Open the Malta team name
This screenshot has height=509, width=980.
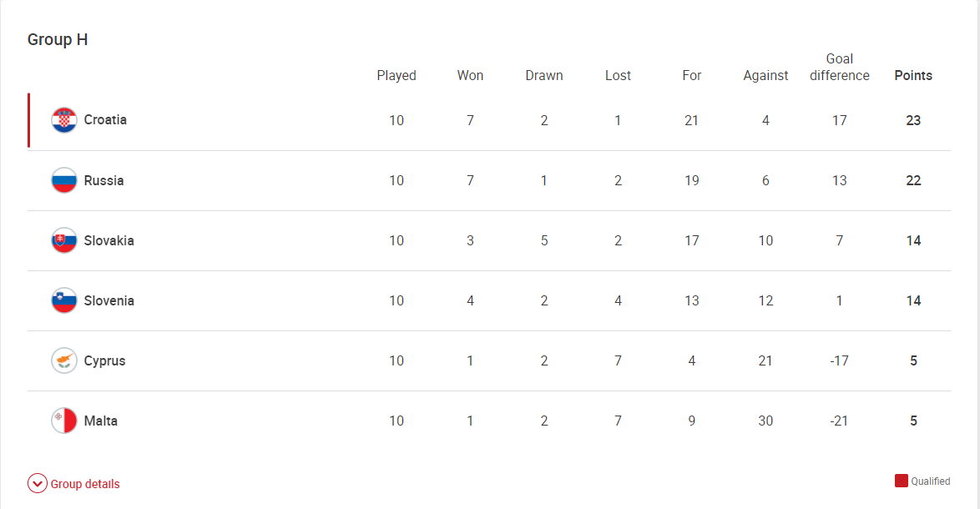tap(101, 421)
